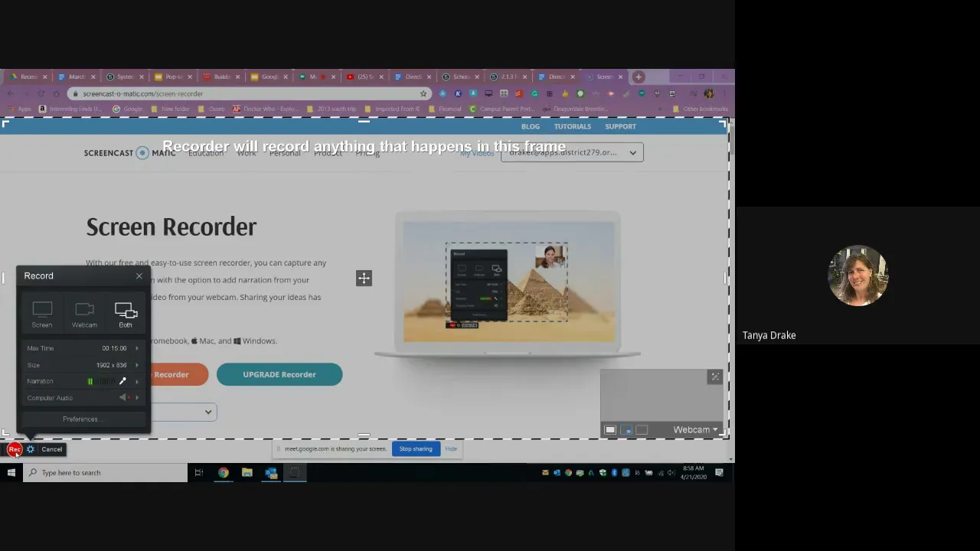This screenshot has width=980, height=551.
Task: Click the address bar URL
Action: (x=143, y=93)
